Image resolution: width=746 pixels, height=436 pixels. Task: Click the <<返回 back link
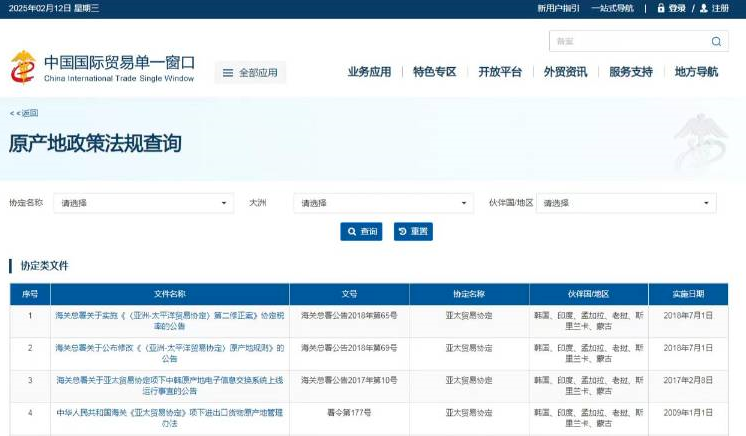point(24,113)
